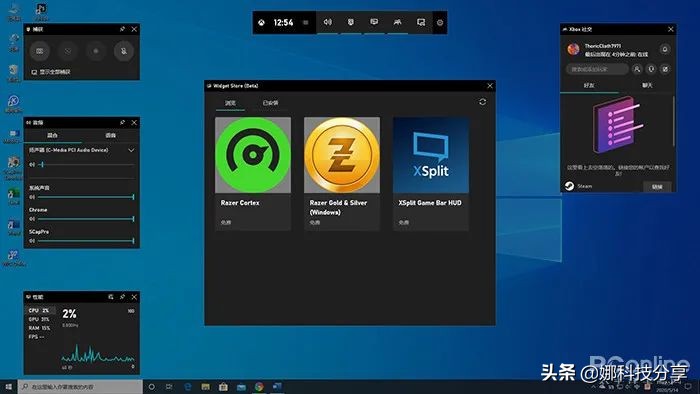Open the compose message icon in Xbox Social
Screen dimensions: 700x394
click(665, 69)
